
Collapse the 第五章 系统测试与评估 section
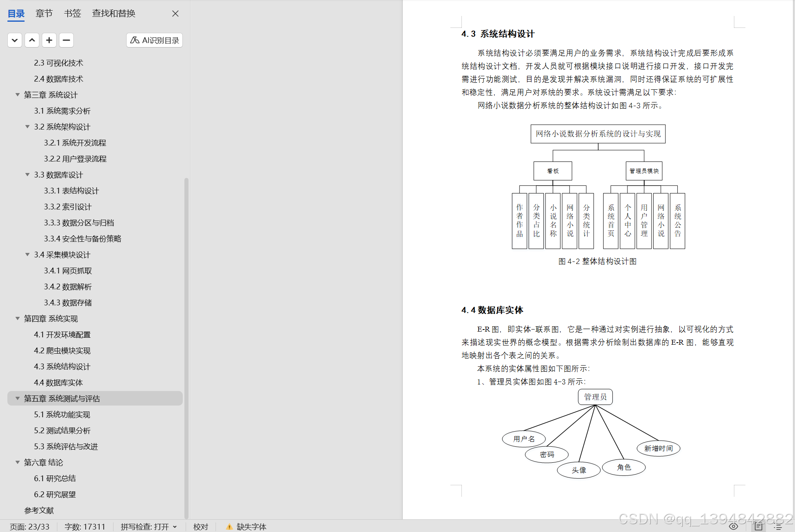pos(17,398)
